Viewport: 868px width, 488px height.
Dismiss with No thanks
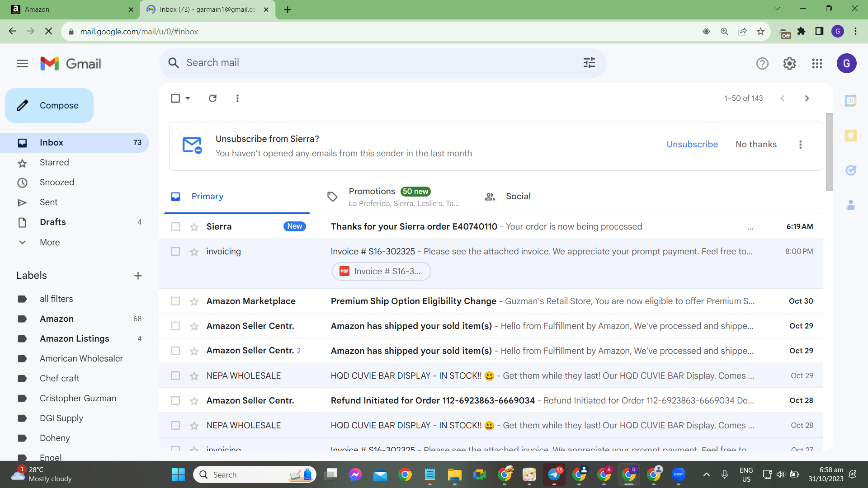tap(756, 145)
